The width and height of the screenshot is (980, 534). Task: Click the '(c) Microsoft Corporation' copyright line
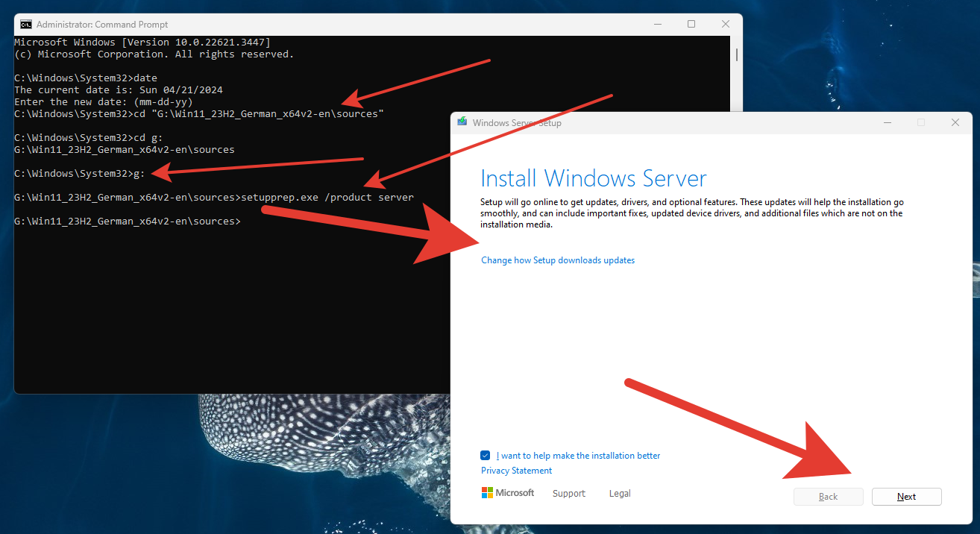[x=154, y=54]
